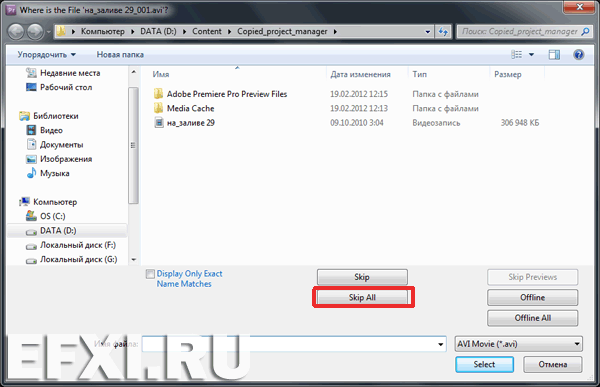Expand the file name dropdown arrow
This screenshot has width=600, height=387.
tap(441, 344)
